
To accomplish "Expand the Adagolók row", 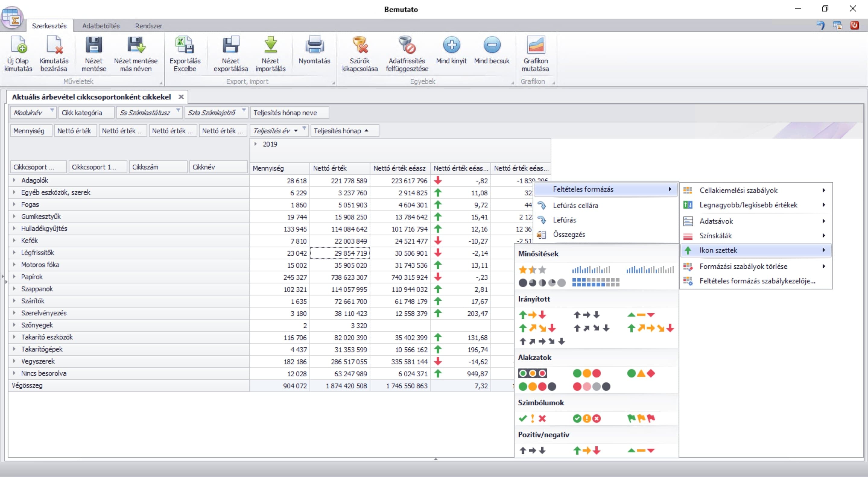I will (x=14, y=180).
